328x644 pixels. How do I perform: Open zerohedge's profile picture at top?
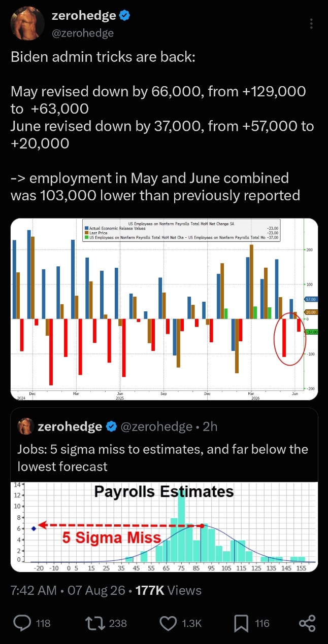tap(28, 24)
